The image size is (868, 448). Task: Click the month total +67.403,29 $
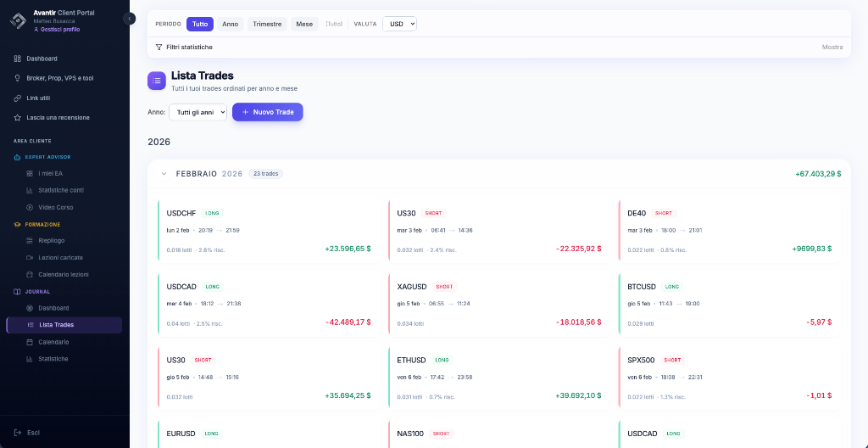[x=818, y=174]
